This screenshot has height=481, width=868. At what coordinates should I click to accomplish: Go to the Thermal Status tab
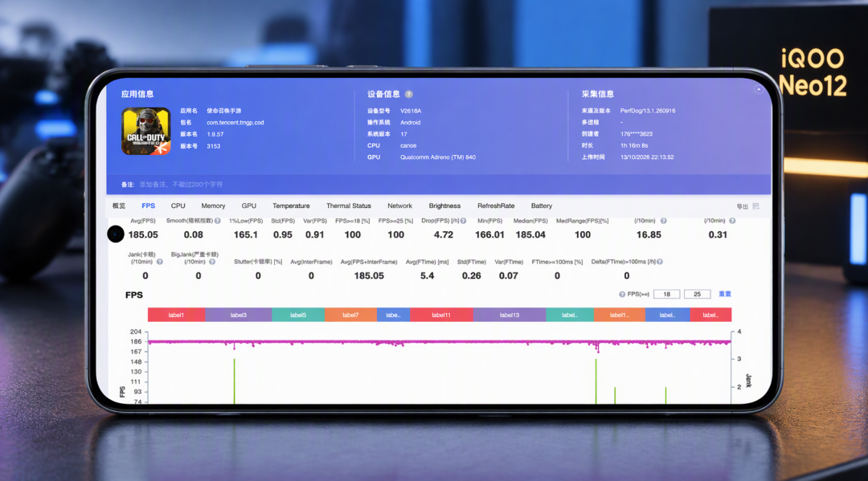click(349, 206)
